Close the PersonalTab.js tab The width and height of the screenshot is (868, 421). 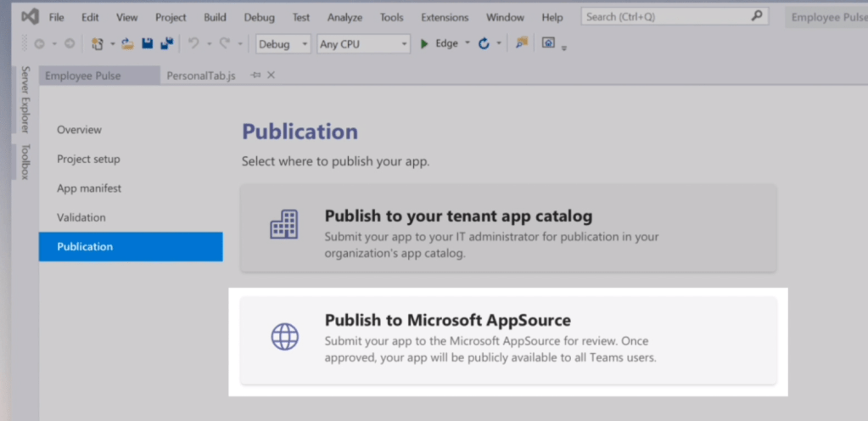272,76
